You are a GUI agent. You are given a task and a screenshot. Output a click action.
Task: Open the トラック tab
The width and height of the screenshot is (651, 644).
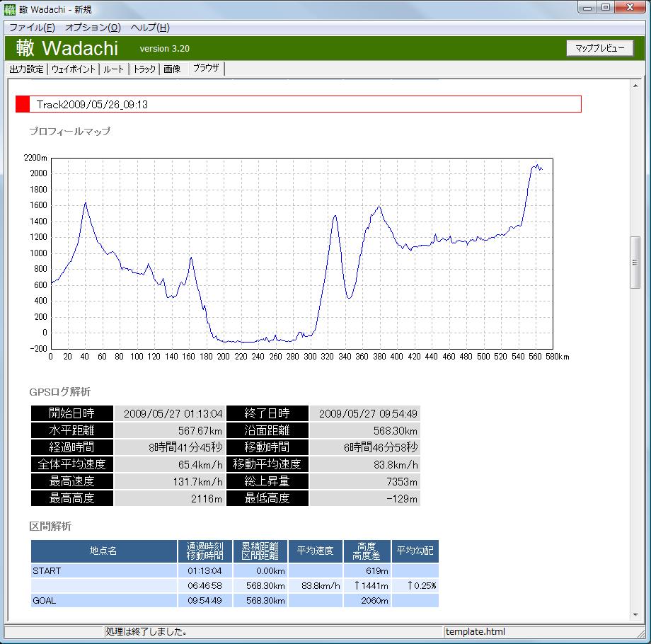click(x=144, y=69)
